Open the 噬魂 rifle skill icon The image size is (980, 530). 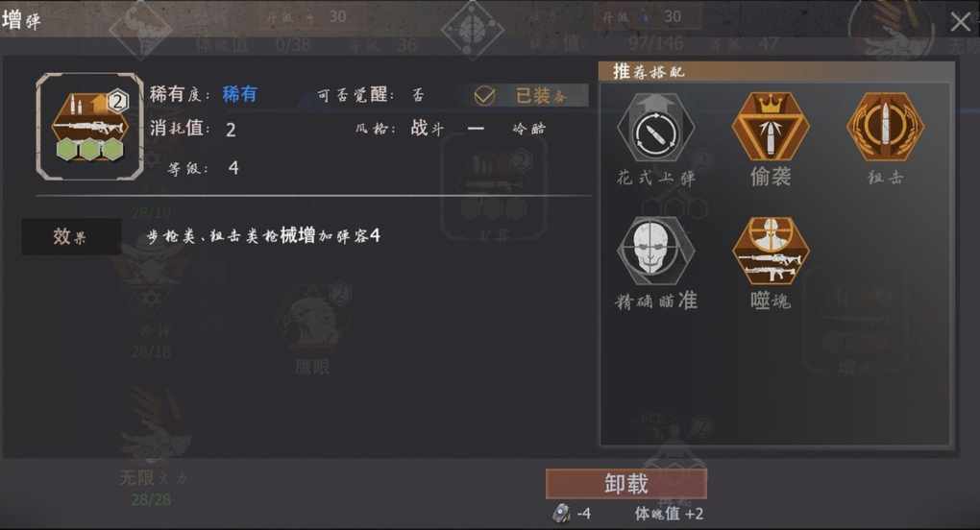[770, 251]
